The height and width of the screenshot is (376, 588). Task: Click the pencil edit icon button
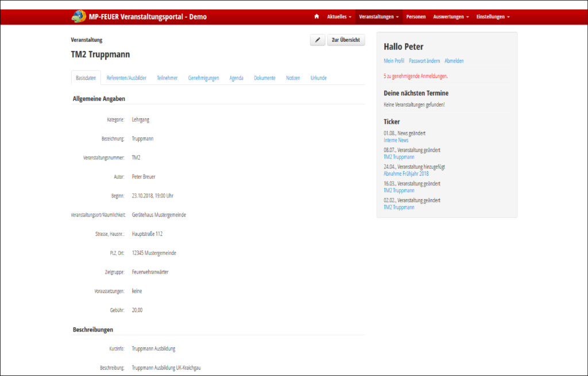click(318, 40)
